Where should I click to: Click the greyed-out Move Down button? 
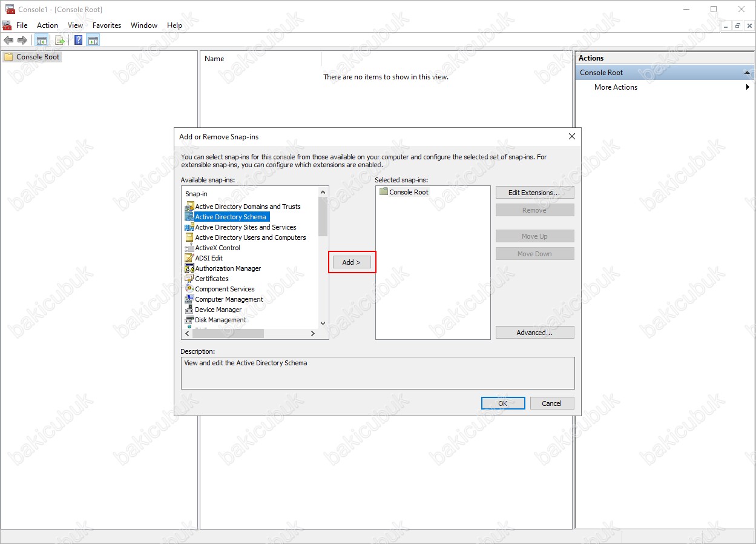pyautogui.click(x=534, y=254)
